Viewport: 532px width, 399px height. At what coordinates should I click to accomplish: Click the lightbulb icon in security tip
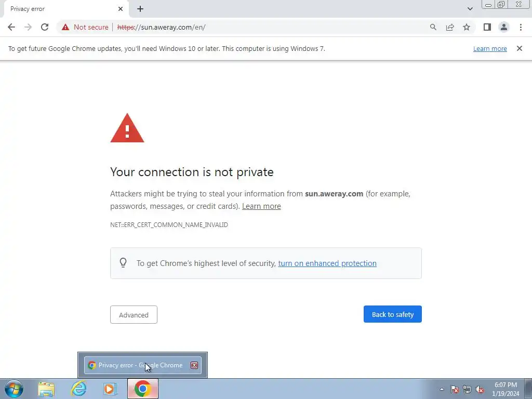pyautogui.click(x=123, y=262)
